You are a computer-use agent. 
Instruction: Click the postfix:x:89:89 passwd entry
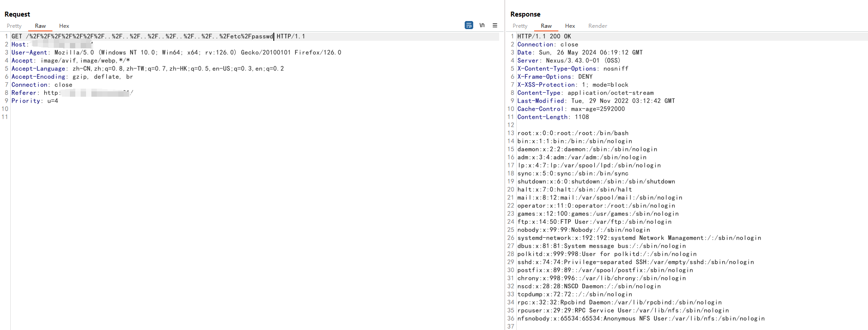pos(605,270)
